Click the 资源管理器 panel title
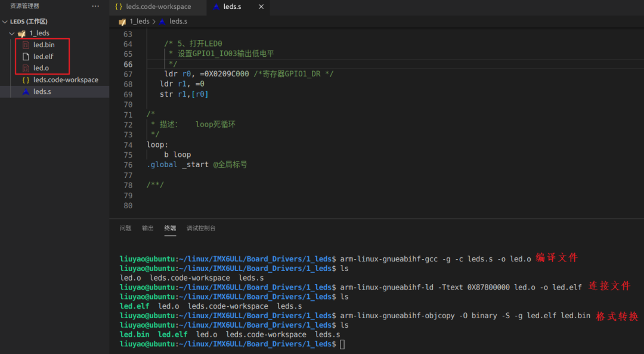The height and width of the screenshot is (354, 644). click(x=24, y=6)
